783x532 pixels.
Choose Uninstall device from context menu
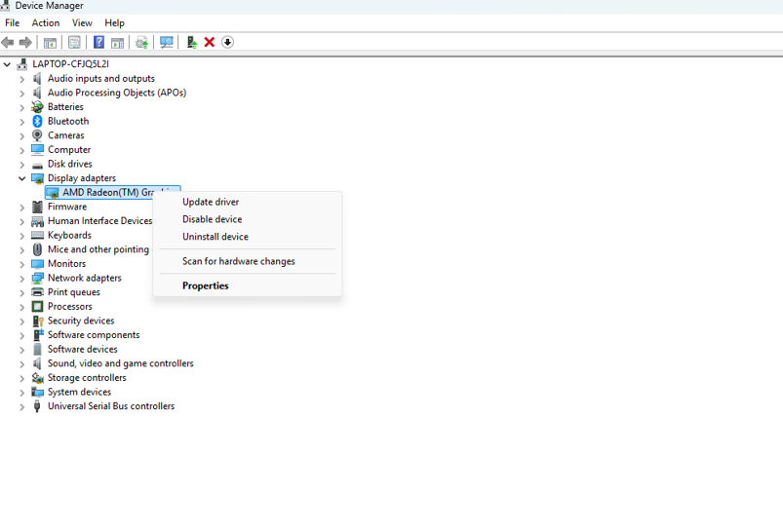coord(215,237)
